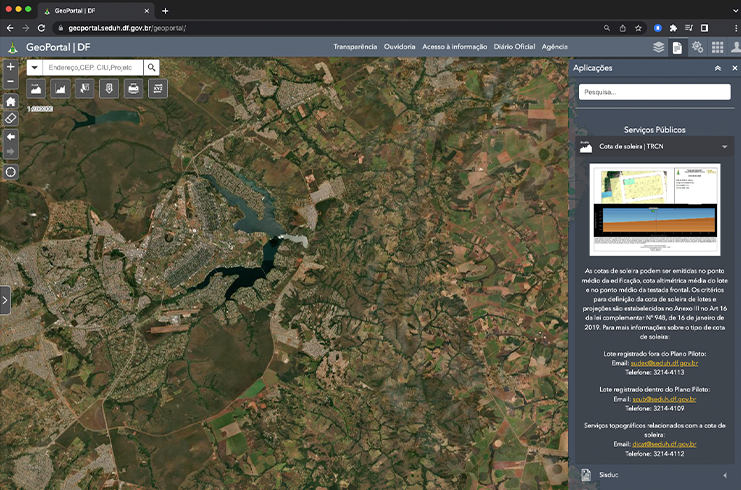
Task: Go to previous map extent
Action: (x=11, y=136)
